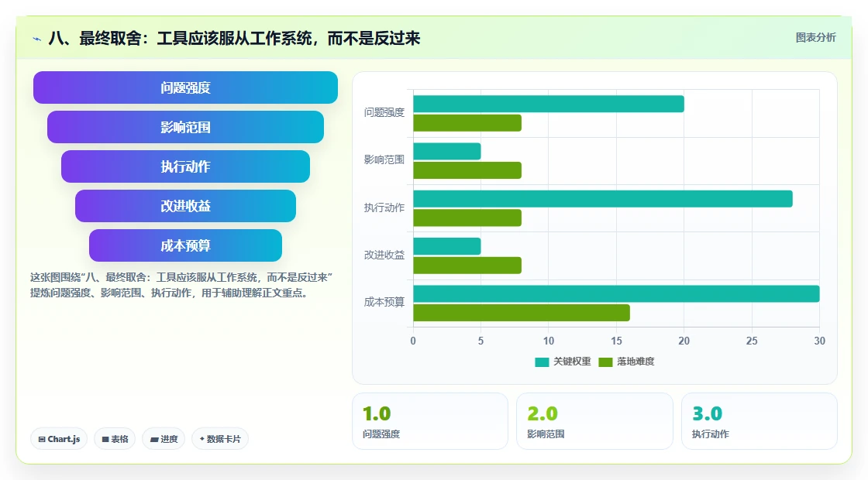Click the teal 关键权重 bar for 执行动作
Image resolution: width=868 pixels, height=480 pixels.
[x=603, y=199]
